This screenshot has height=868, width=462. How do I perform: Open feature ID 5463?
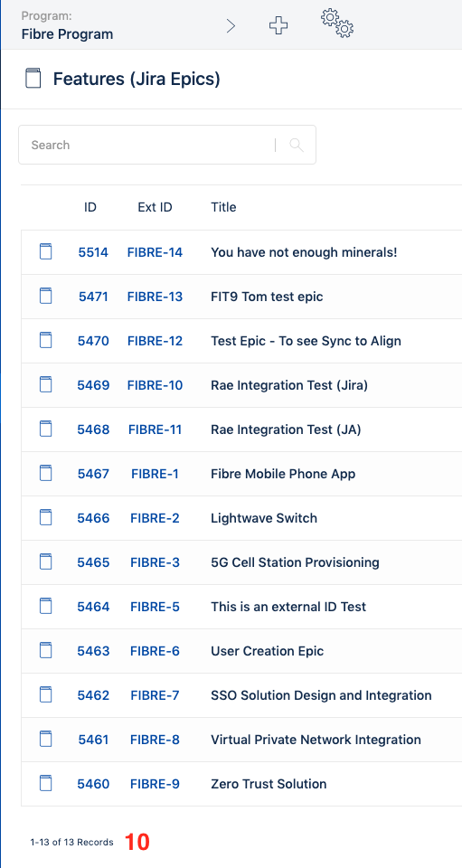[93, 651]
